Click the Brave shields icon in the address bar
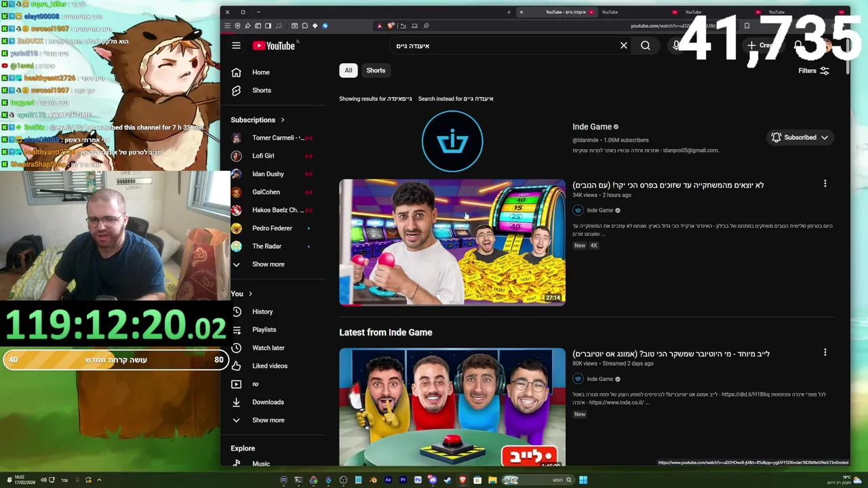This screenshot has width=868, height=488. click(x=391, y=26)
